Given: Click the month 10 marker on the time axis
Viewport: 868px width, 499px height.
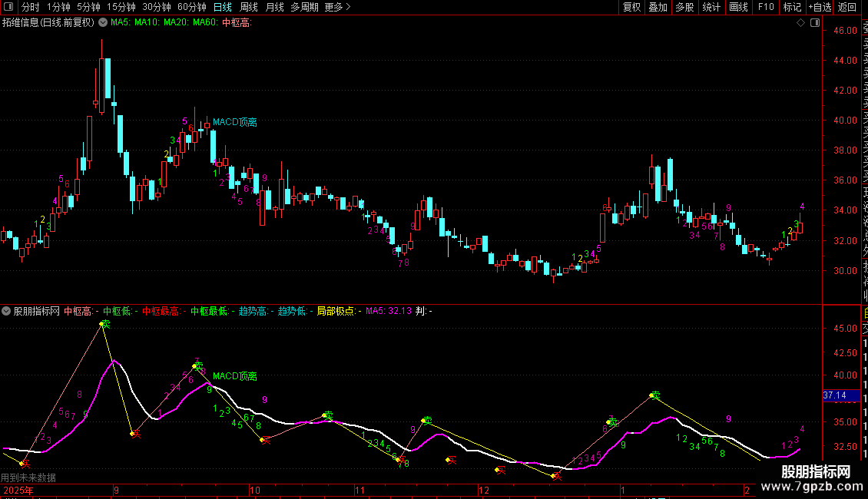Looking at the screenshot, I should click(x=255, y=490).
